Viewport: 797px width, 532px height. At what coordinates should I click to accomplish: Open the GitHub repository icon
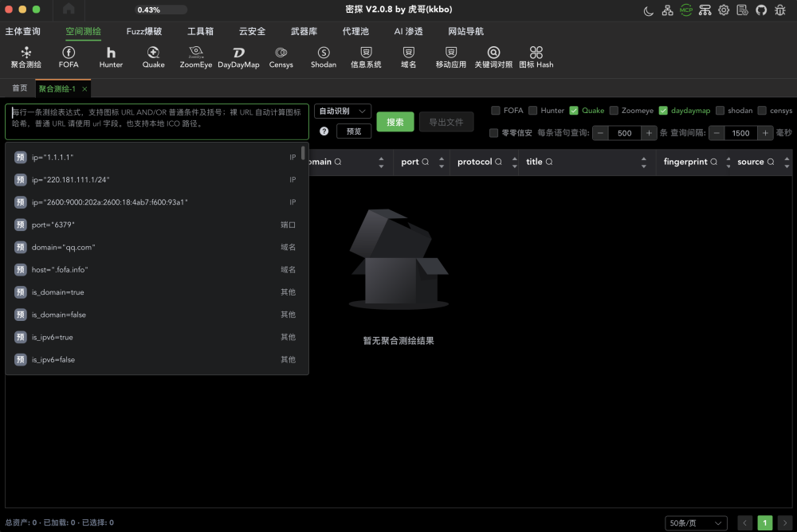tap(761, 10)
